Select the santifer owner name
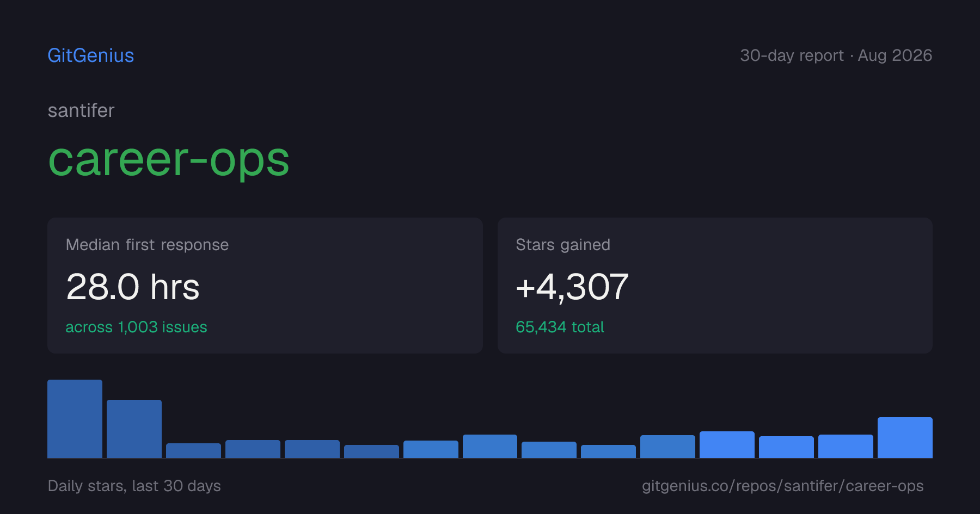The height and width of the screenshot is (514, 980). click(x=81, y=110)
